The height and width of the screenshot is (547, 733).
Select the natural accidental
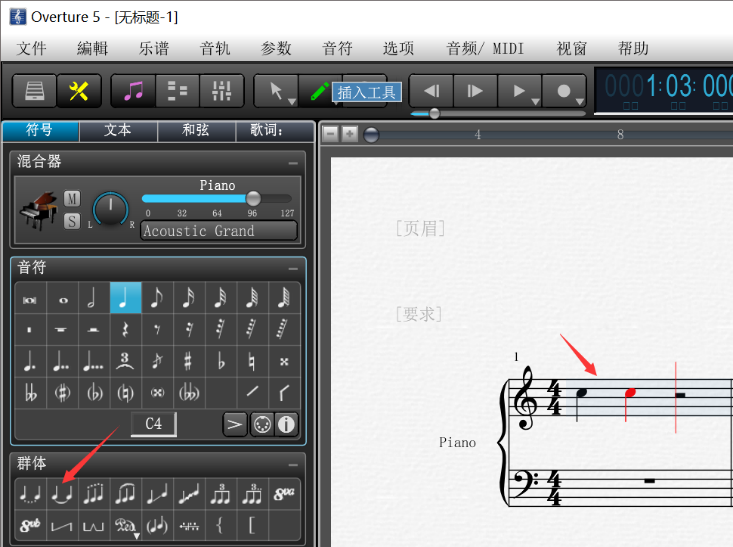252,361
